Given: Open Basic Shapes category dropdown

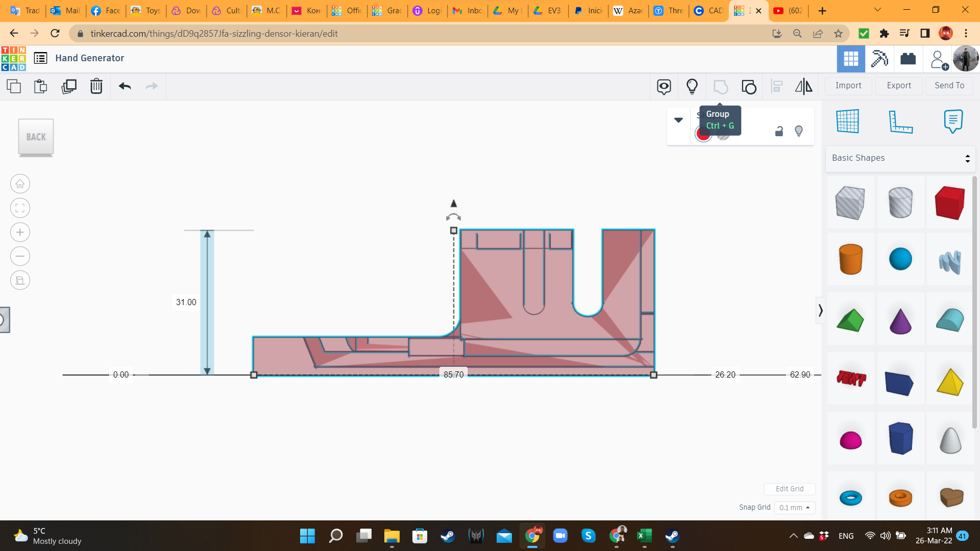Looking at the screenshot, I should coord(900,158).
